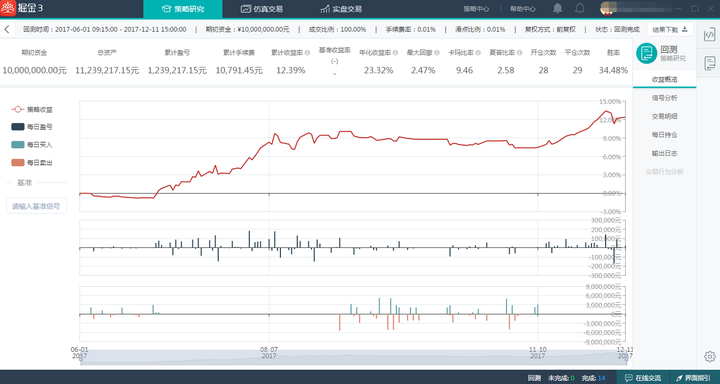This screenshot has height=384, width=720.
Task: Click the 结果下载 button
Action: click(670, 29)
